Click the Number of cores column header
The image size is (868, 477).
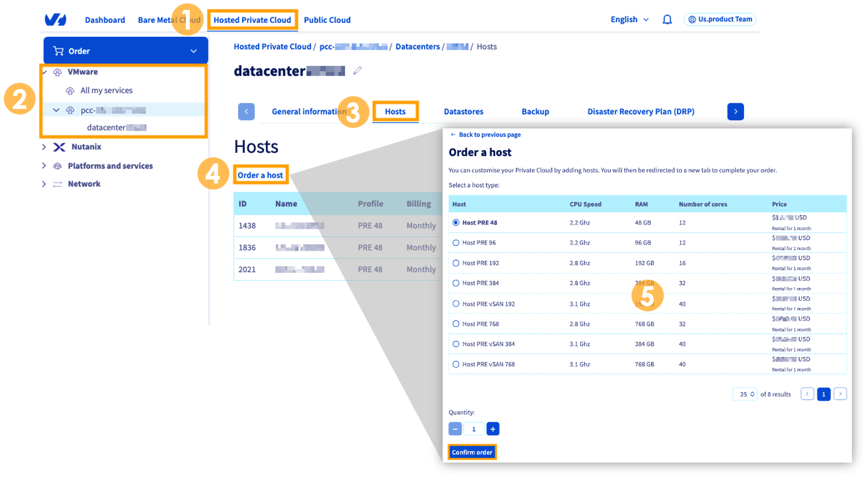(703, 205)
